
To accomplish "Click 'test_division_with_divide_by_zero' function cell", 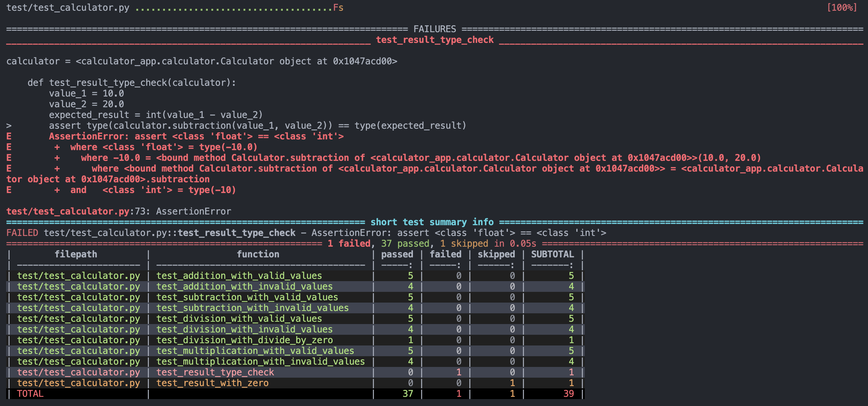I will (245, 340).
